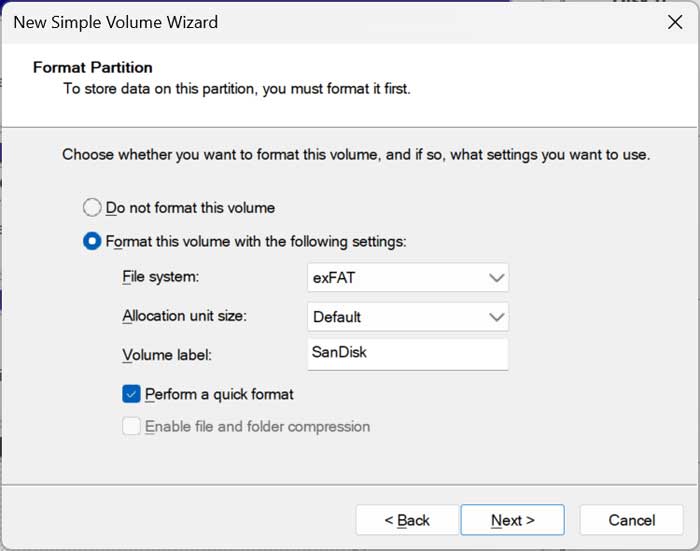Click the 'Volume label:' text label

[167, 355]
